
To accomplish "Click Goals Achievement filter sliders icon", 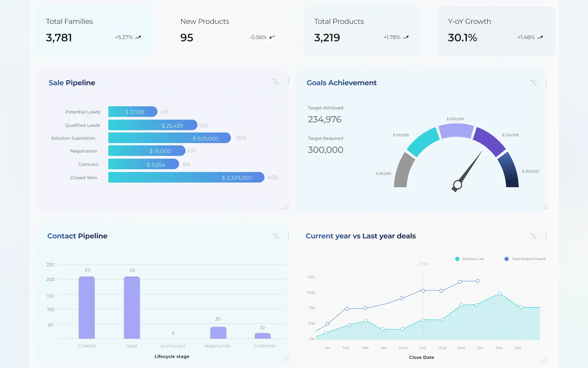I will click(x=534, y=83).
